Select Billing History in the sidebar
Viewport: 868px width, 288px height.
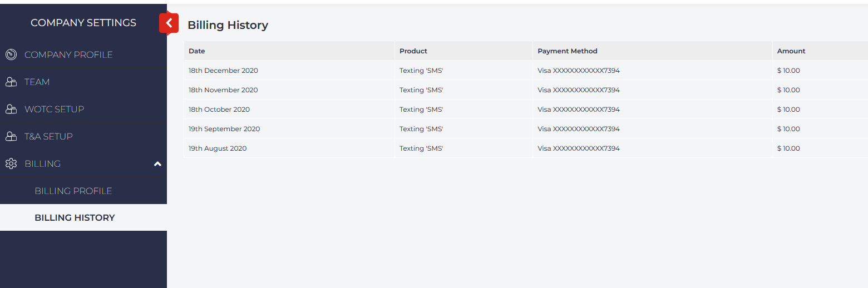point(75,218)
